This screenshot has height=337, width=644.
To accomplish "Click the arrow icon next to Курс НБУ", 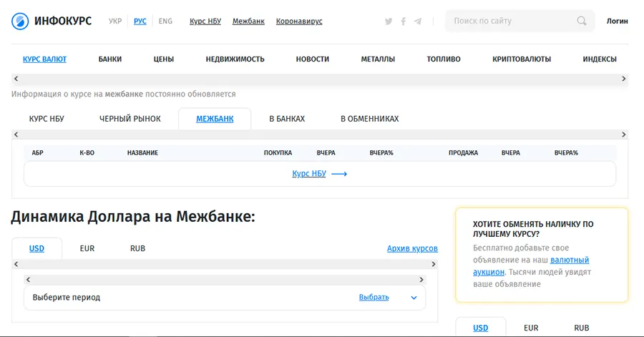I will 339,174.
